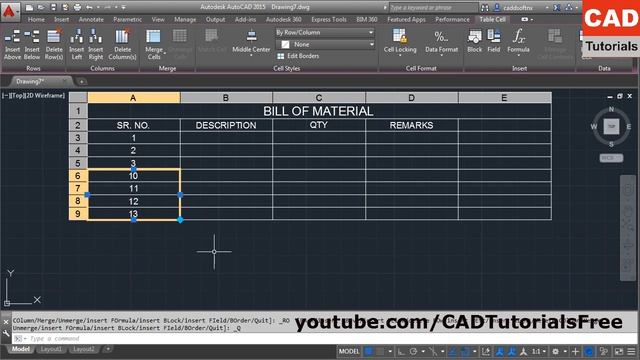This screenshot has width=640, height=360.
Task: Open the AutoCAD application menu logo
Action: click(x=9, y=12)
